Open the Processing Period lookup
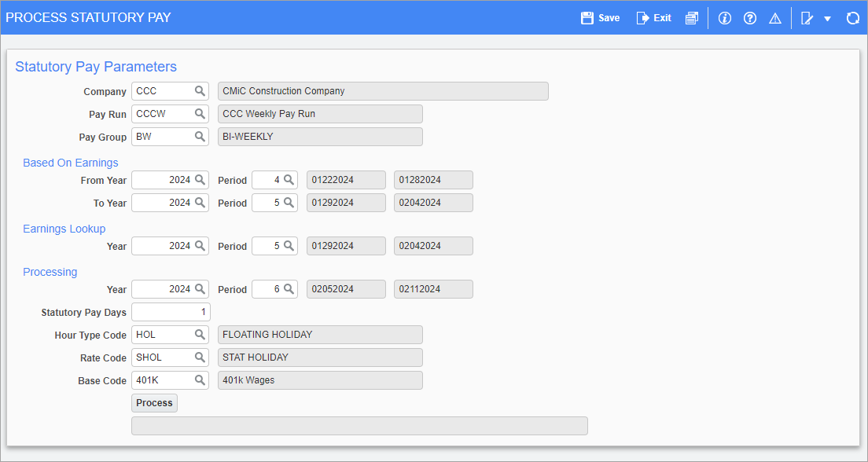The height and width of the screenshot is (462, 868). pos(288,288)
